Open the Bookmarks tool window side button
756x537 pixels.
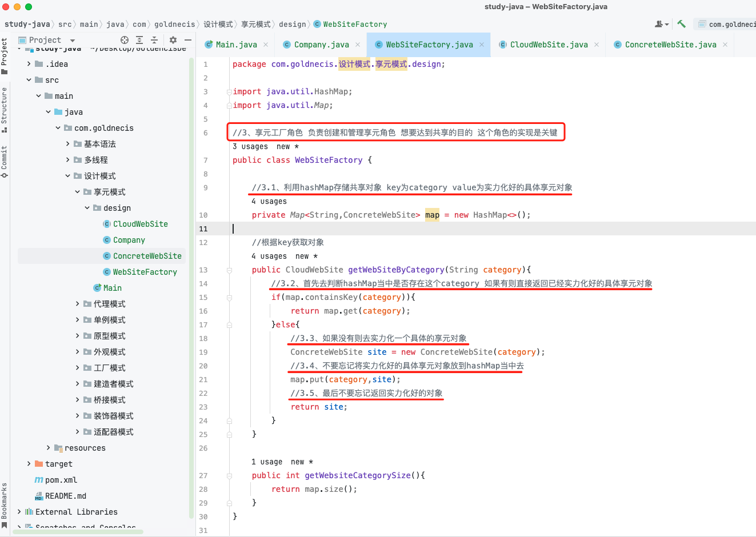5,505
